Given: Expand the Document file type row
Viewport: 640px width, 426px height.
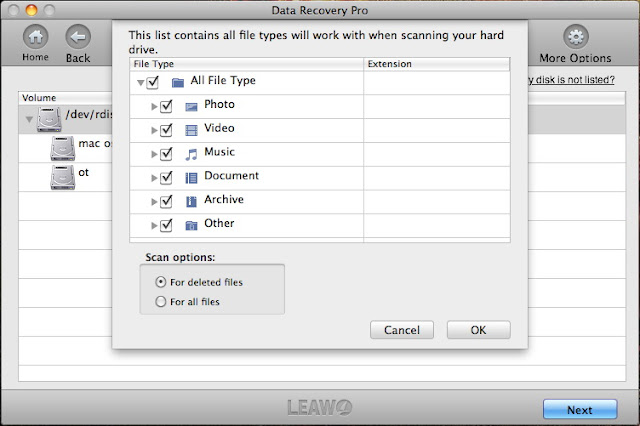Looking at the screenshot, I should [x=154, y=177].
